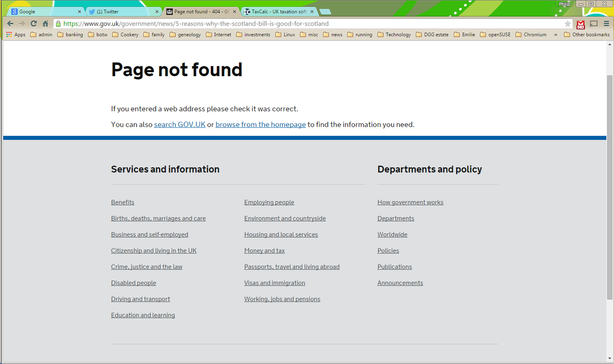Go back using the back arrow
The height and width of the screenshot is (364, 614).
click(9, 23)
